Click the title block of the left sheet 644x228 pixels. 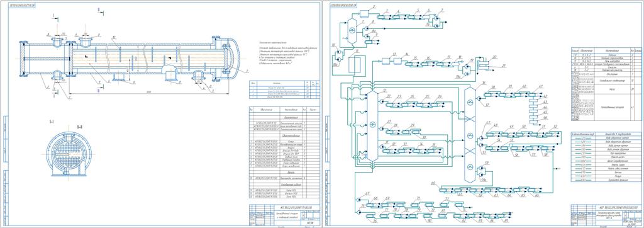click(285, 215)
